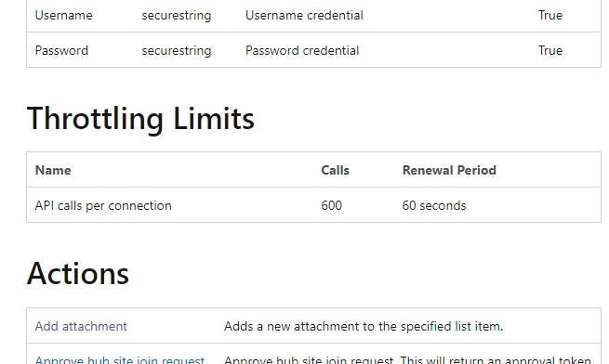Click the Name column header

53,170
